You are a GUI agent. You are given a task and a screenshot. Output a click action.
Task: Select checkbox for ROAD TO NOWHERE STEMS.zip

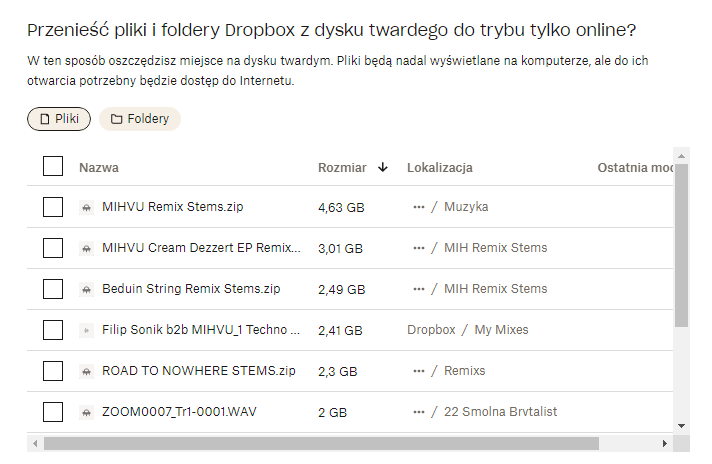coord(53,371)
